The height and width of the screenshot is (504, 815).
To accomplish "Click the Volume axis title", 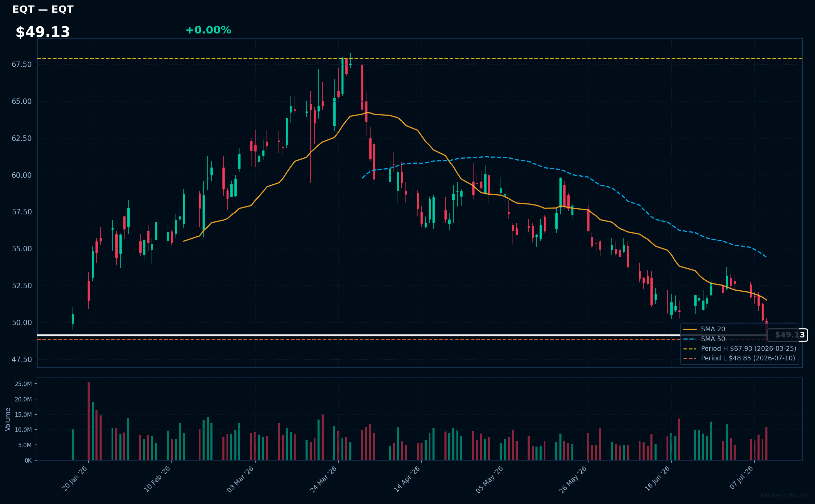I will [8, 419].
